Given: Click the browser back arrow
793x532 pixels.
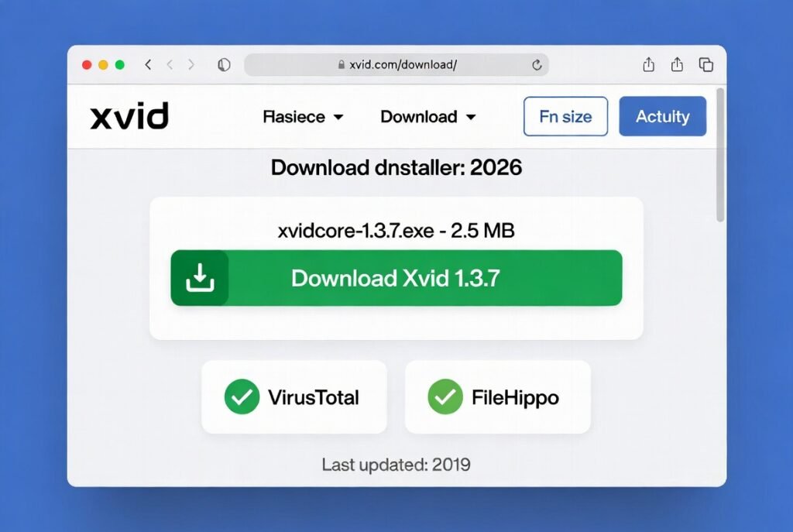Looking at the screenshot, I should pos(149,65).
